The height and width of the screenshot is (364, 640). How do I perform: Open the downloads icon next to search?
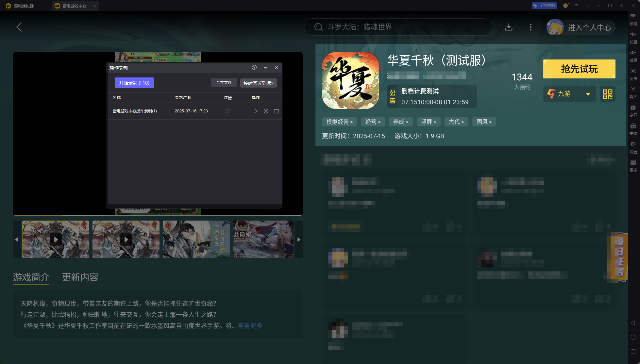tap(509, 27)
